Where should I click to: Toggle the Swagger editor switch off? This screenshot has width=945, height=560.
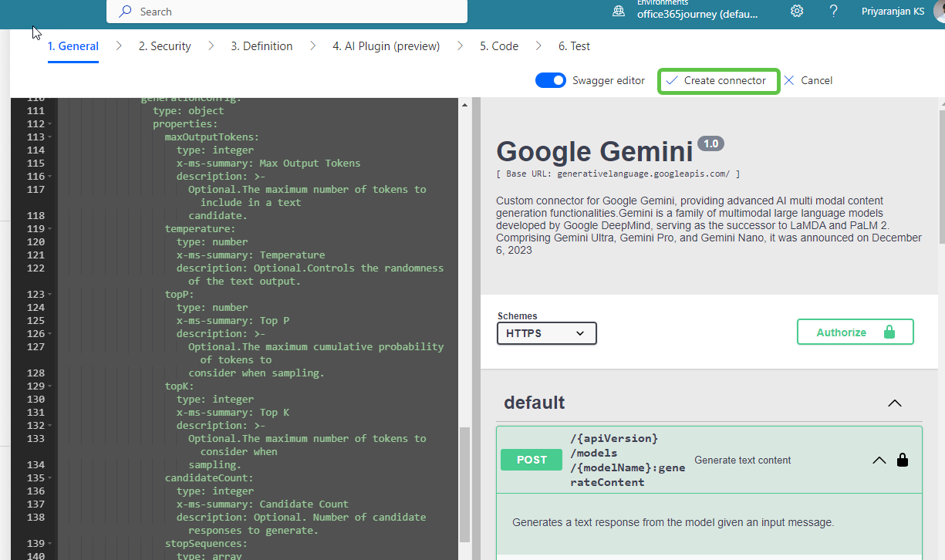pyautogui.click(x=551, y=80)
